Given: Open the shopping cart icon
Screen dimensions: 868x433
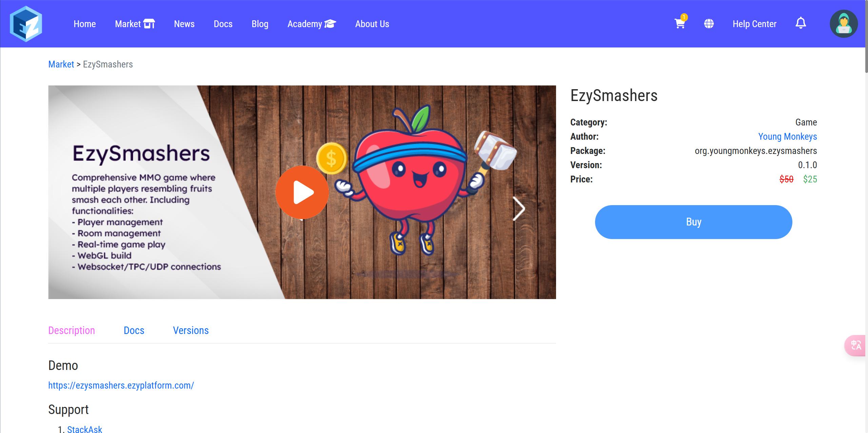Looking at the screenshot, I should point(680,23).
